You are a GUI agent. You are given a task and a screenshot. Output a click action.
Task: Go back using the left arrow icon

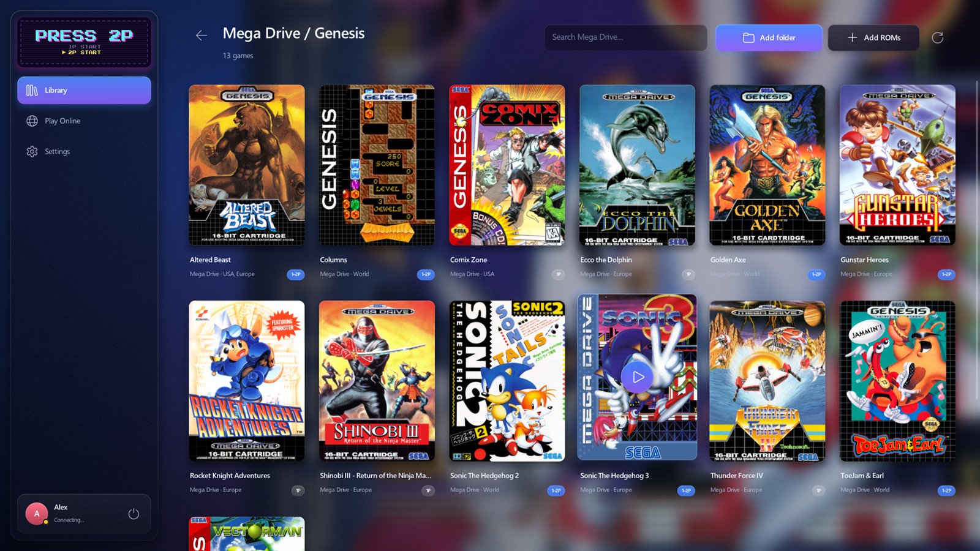tap(201, 36)
